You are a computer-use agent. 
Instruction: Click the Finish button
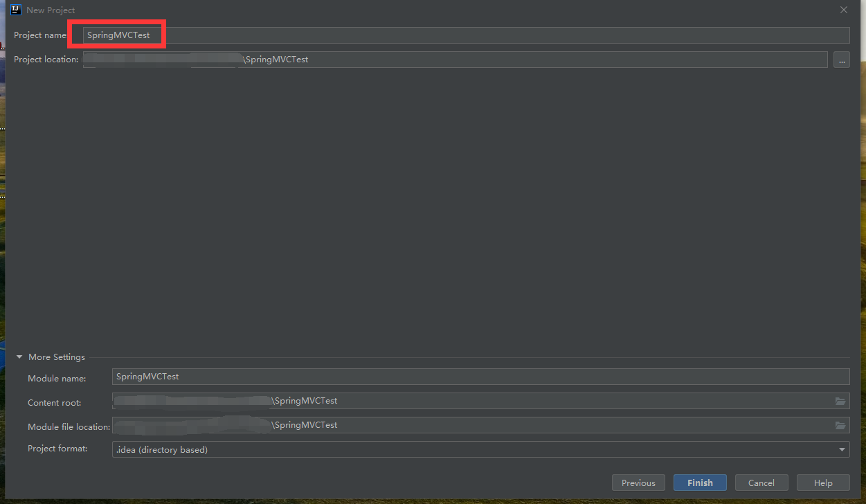tap(699, 483)
